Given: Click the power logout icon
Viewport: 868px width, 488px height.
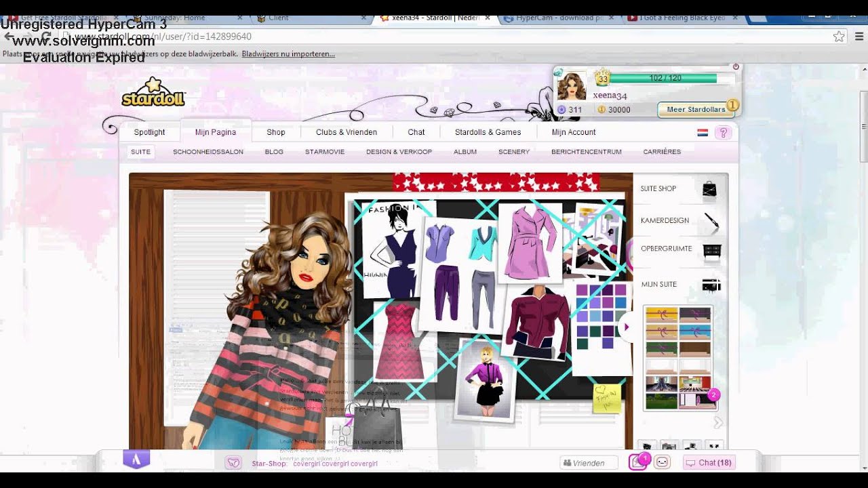Looking at the screenshot, I should coord(736,67).
